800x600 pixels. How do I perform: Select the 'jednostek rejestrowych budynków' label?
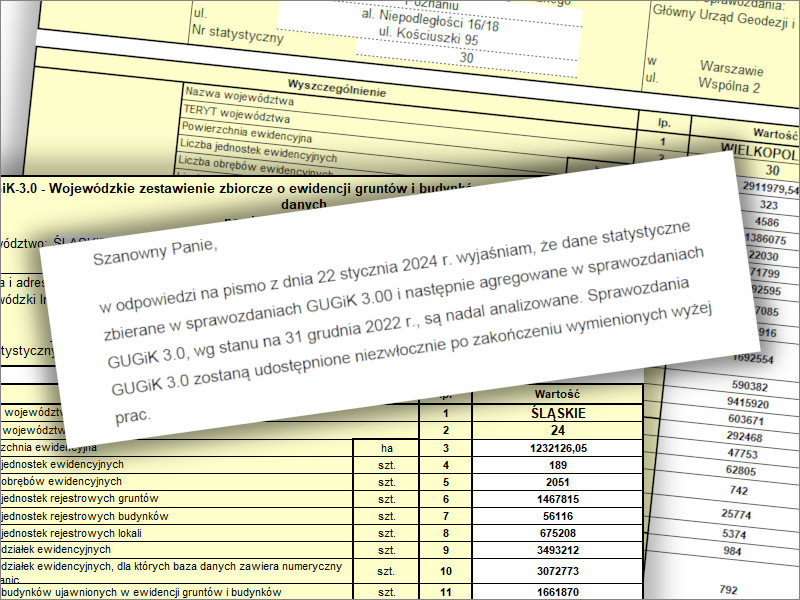pos(85,516)
